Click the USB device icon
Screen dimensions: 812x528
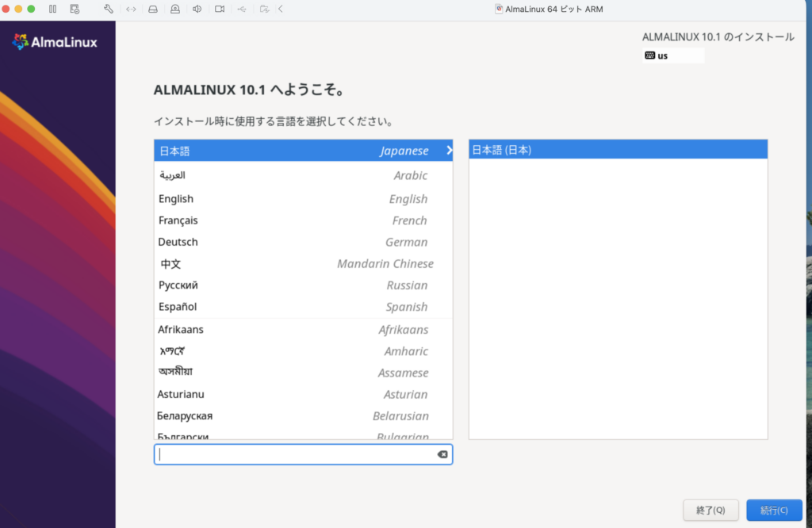pos(242,9)
